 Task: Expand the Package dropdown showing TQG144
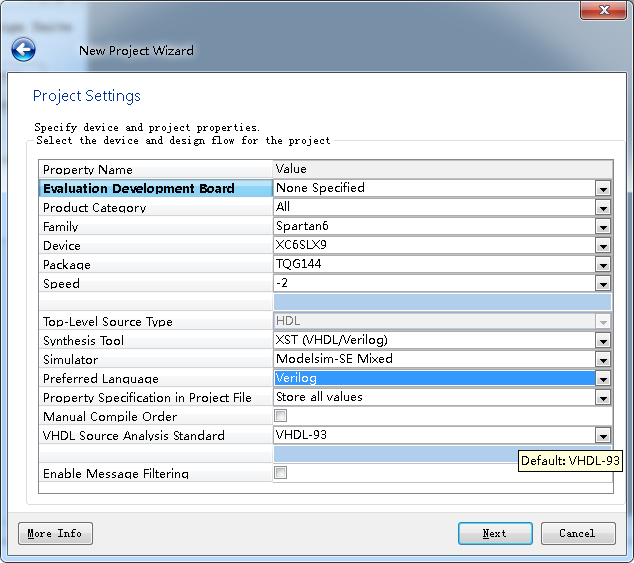603,265
